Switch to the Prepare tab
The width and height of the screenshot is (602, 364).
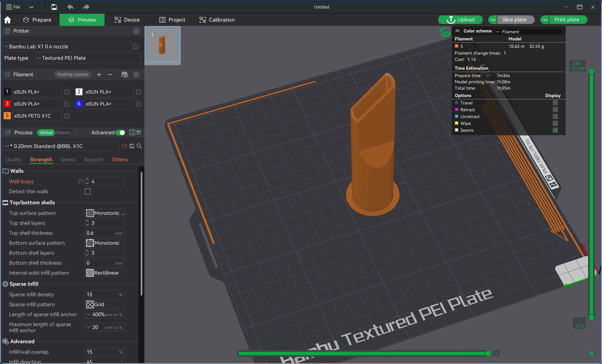coord(38,20)
